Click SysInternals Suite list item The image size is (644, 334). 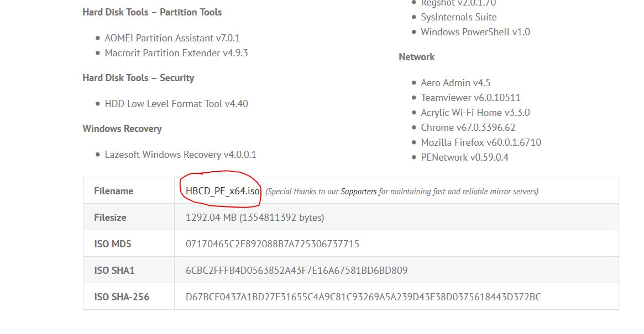tap(458, 17)
